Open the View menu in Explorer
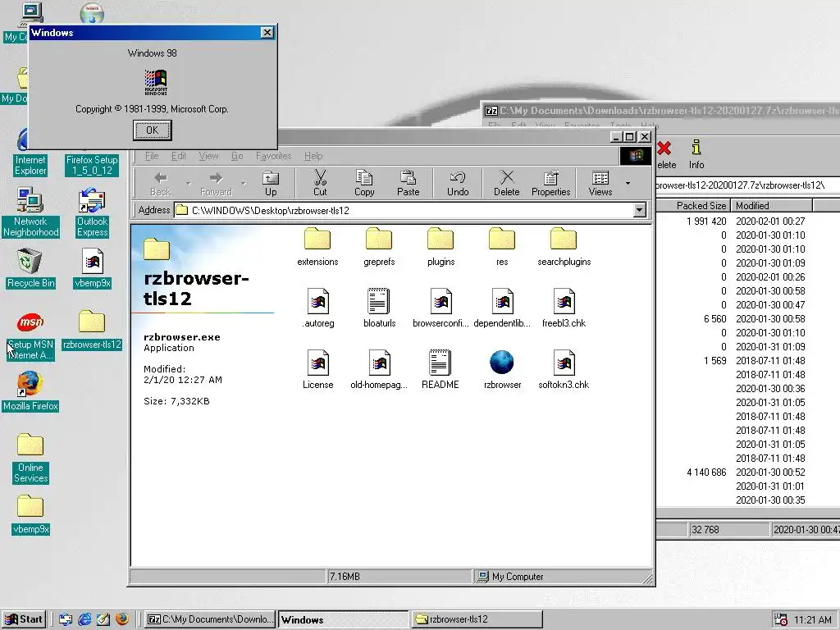This screenshot has height=630, width=840. [208, 156]
